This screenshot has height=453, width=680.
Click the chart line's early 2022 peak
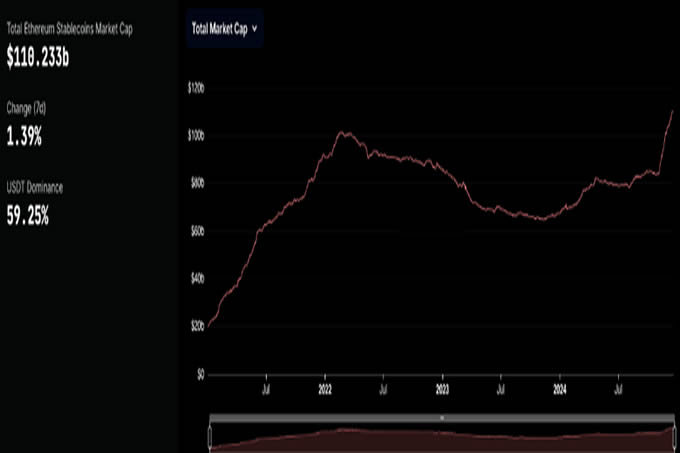coord(342,132)
